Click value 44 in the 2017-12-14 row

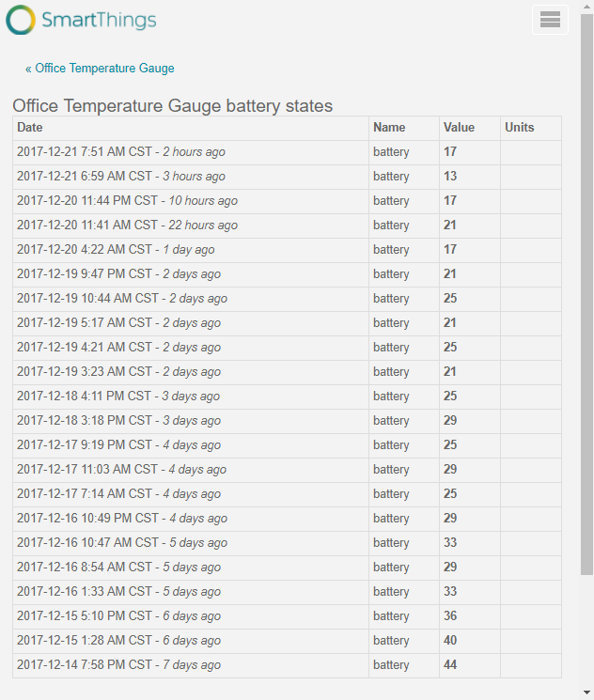[x=450, y=664]
